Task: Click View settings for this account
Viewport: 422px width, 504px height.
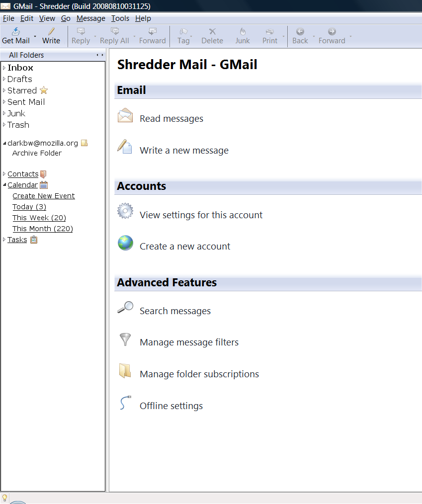Action: coord(201,215)
